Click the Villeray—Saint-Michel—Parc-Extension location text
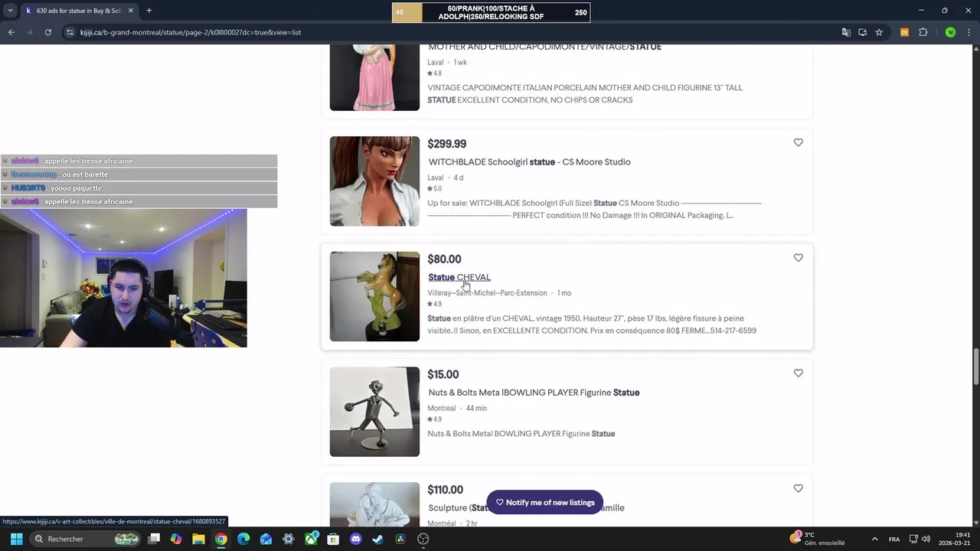The width and height of the screenshot is (980, 551). [487, 293]
